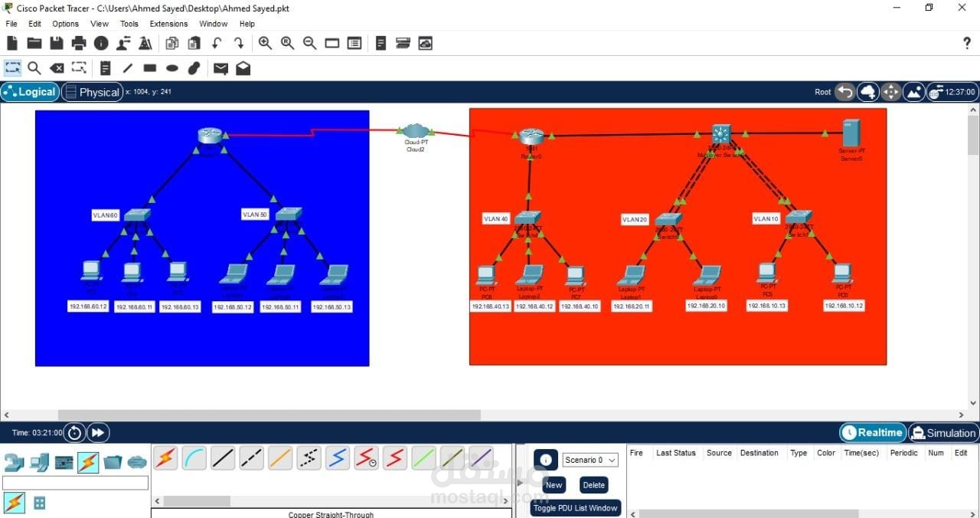
Task: Select the Components category icon
Action: point(64,462)
